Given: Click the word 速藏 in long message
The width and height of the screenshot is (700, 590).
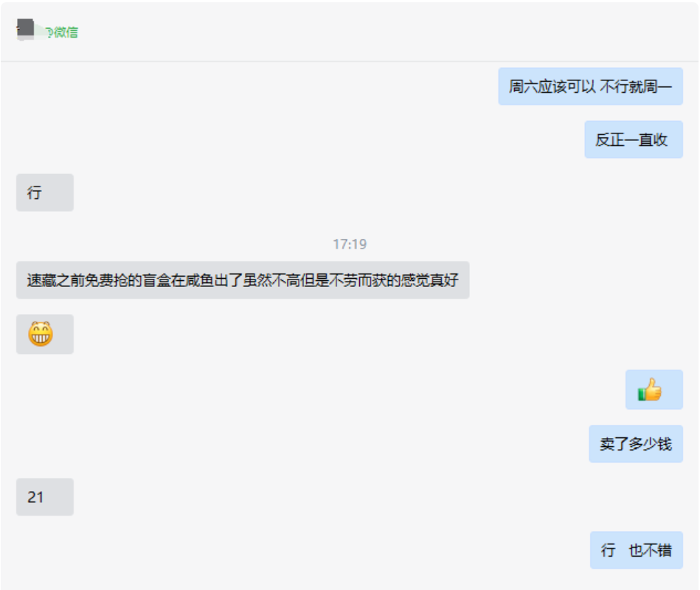Looking at the screenshot, I should [x=41, y=280].
